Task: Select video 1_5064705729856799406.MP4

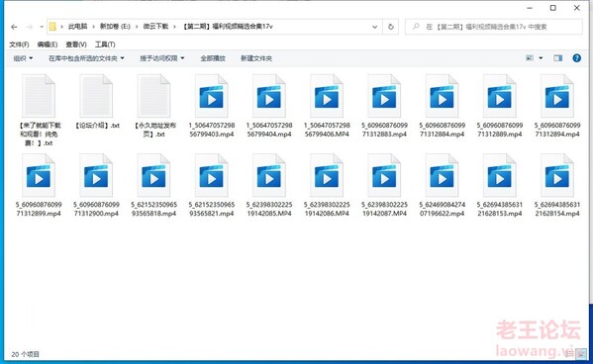Action: (x=327, y=106)
